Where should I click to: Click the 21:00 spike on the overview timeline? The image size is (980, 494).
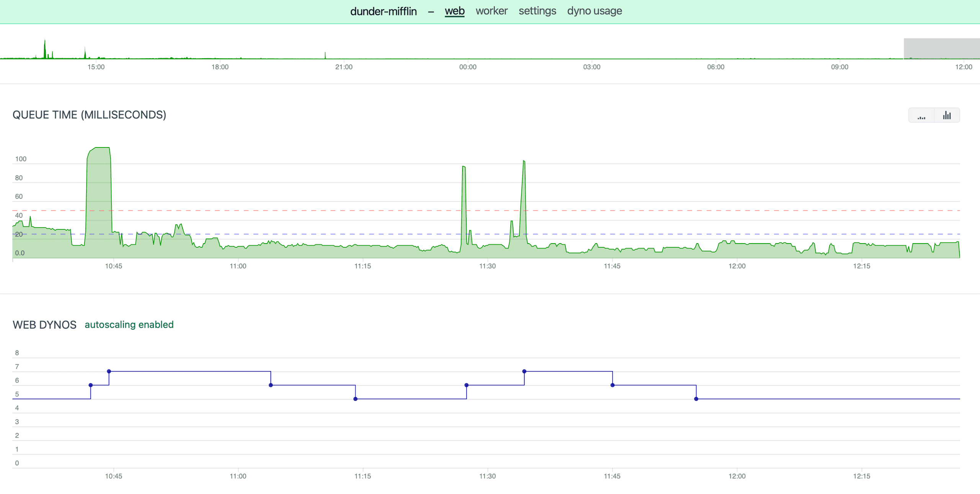point(325,56)
